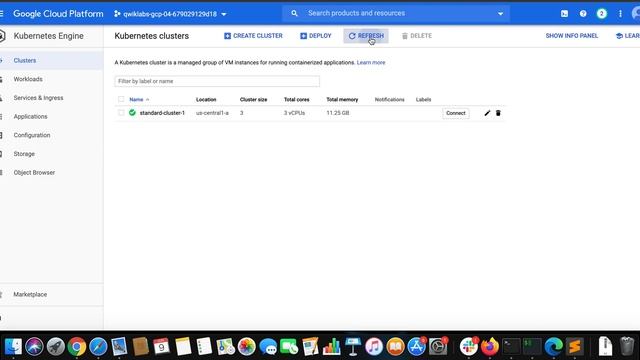Click the Cluster size column header
Viewport: 640px width, 360px height.
253,100
